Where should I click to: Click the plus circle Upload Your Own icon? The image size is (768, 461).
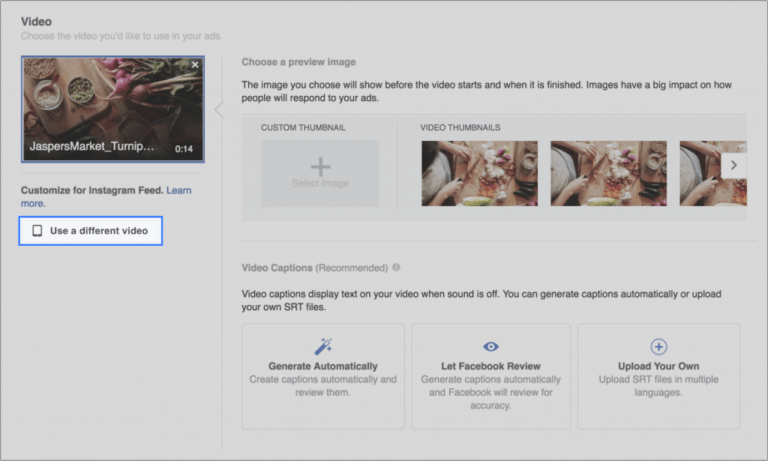[x=658, y=346]
